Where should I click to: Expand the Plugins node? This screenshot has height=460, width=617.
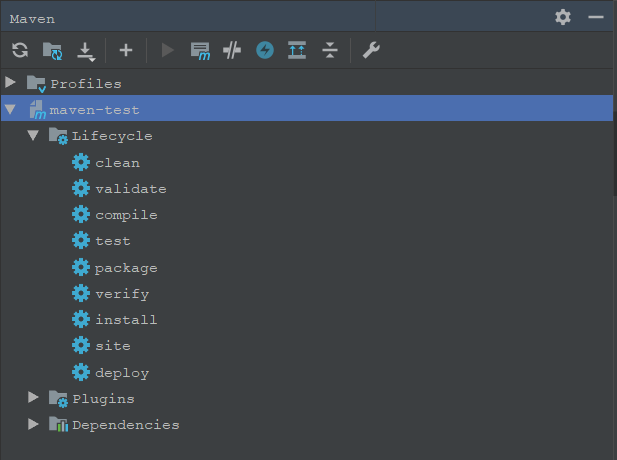click(x=33, y=398)
